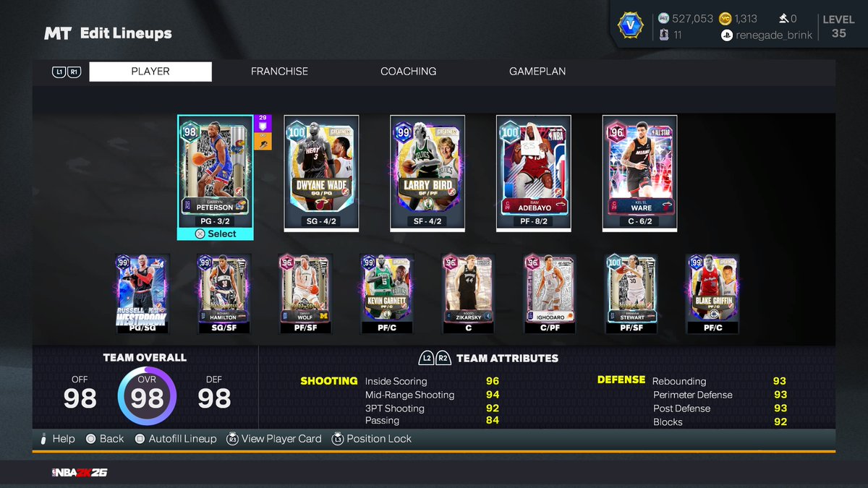The image size is (868, 488).
Task: Select the Bam Adebayo starter card
Action: 534,173
